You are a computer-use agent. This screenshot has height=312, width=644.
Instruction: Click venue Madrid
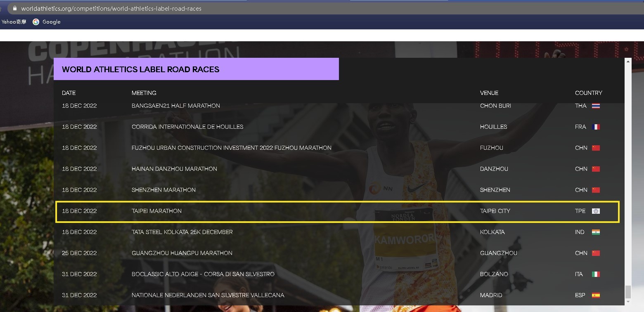(x=491, y=295)
